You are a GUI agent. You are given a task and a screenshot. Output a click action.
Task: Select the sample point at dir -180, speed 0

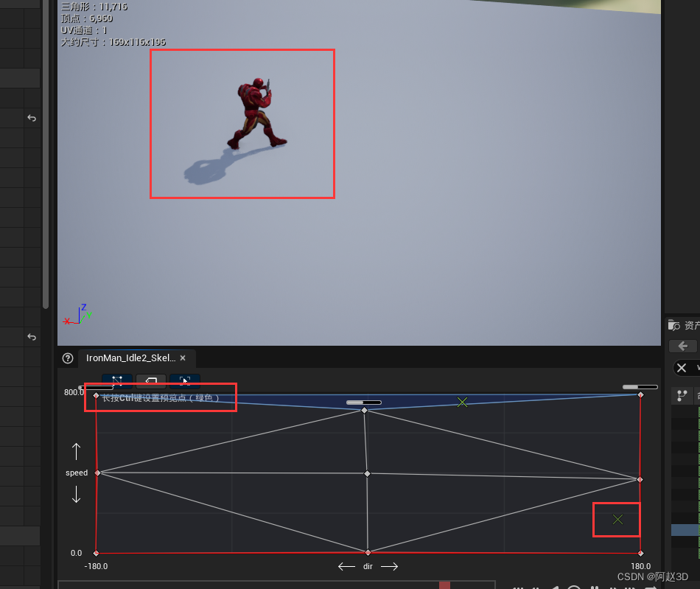96,553
